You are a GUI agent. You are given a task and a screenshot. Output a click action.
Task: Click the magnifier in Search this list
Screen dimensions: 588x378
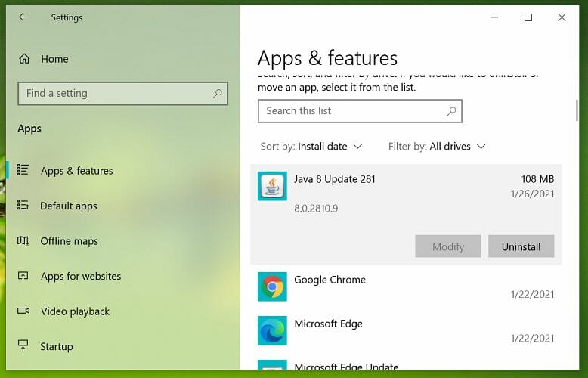pos(452,110)
